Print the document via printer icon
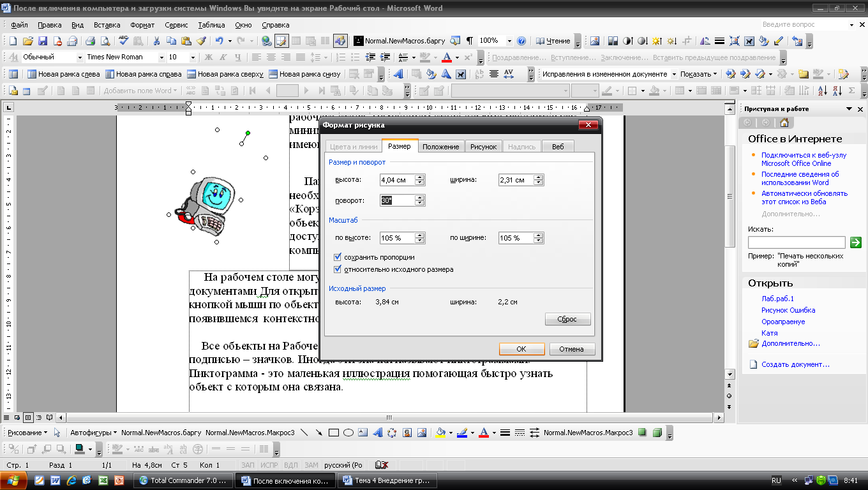868x490 pixels. point(90,41)
